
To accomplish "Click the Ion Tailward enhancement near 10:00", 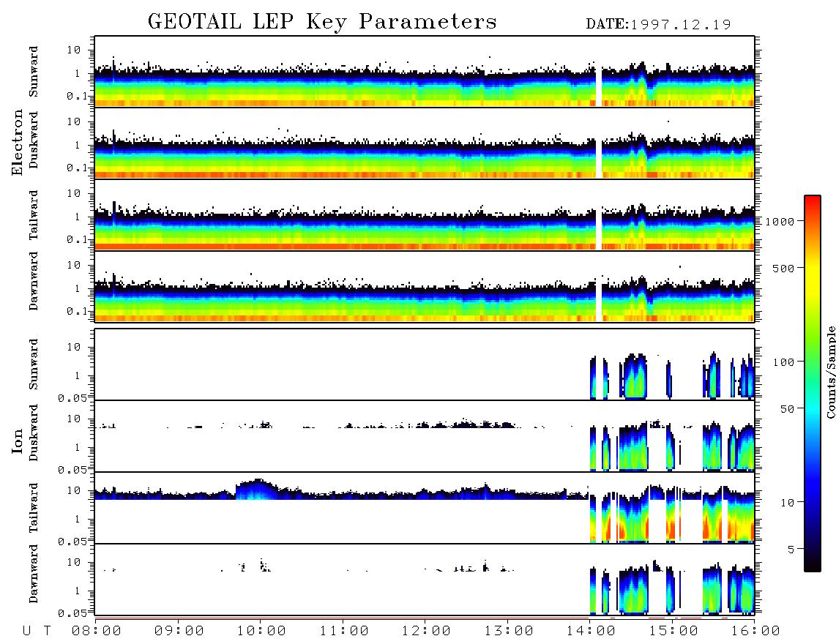I will [257, 490].
